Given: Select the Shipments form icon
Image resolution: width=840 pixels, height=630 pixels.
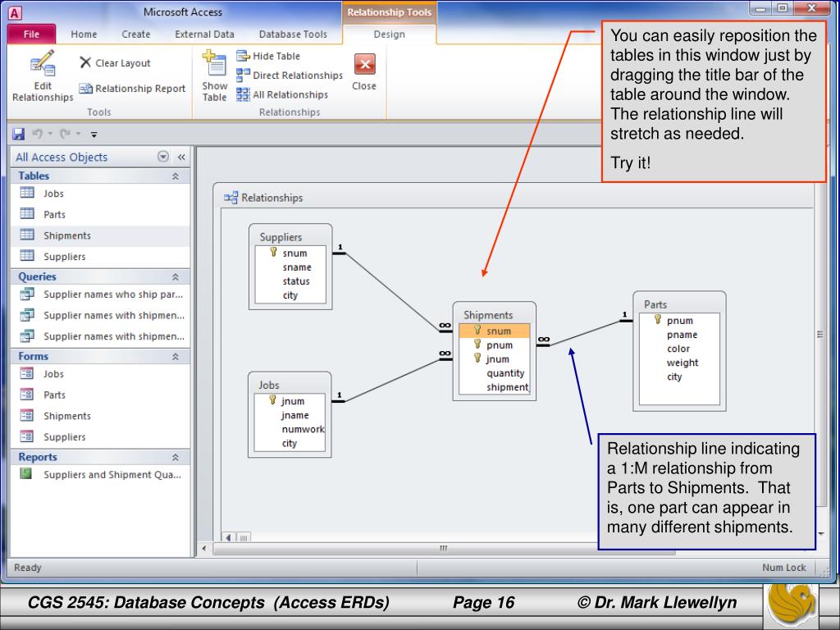Looking at the screenshot, I should [27, 415].
